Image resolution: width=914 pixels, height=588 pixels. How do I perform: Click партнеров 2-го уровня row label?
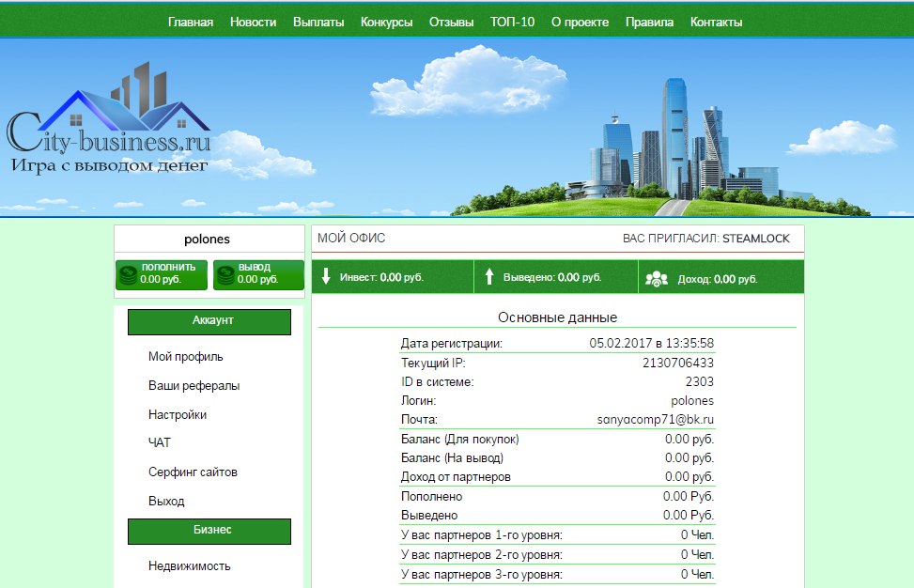pyautogui.click(x=482, y=555)
